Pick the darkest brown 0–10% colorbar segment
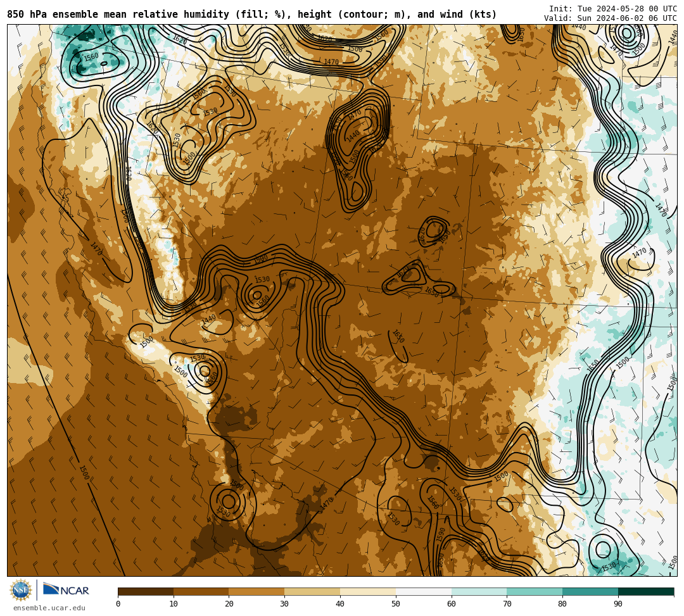 146,591
